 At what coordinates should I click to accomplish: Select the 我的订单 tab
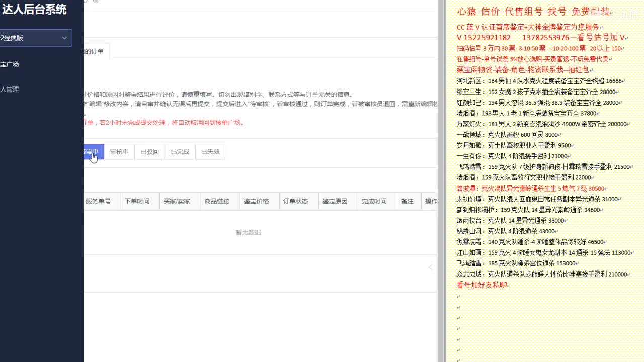96,51
